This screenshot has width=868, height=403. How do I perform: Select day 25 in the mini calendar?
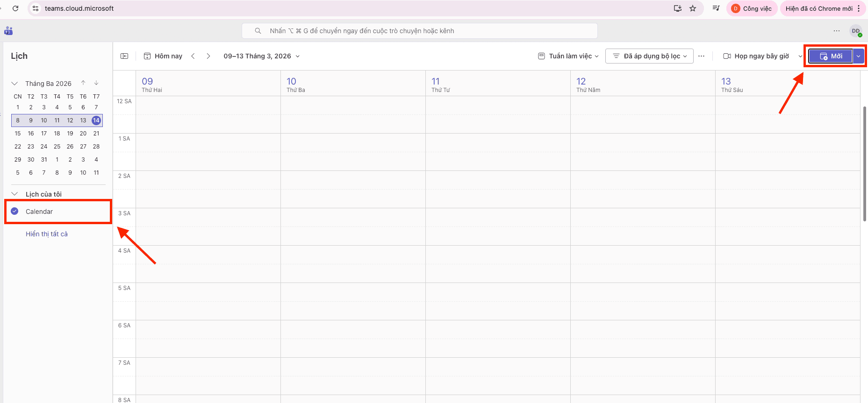57,146
